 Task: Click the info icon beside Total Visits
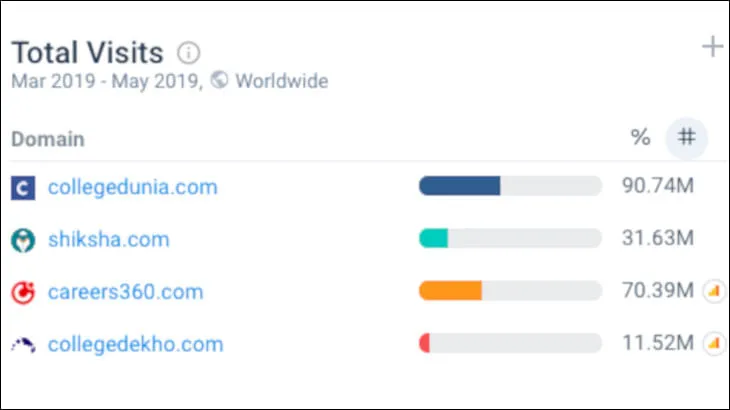pos(189,52)
